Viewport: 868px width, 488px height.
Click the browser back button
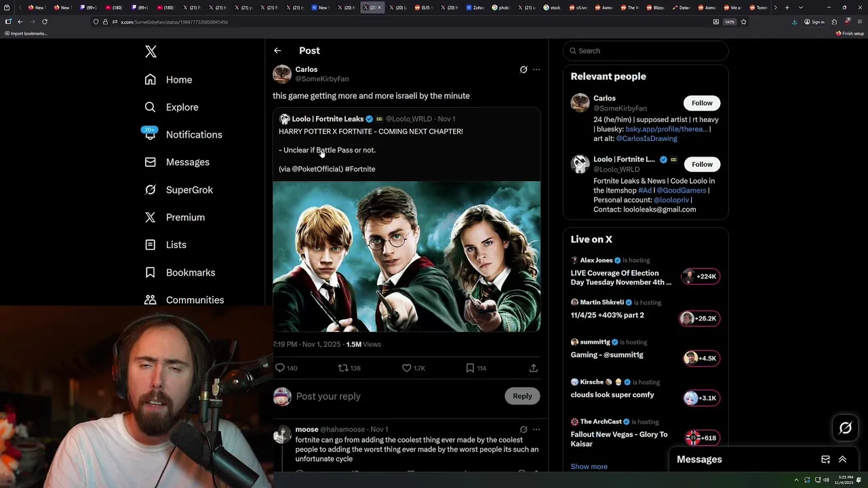(x=20, y=22)
